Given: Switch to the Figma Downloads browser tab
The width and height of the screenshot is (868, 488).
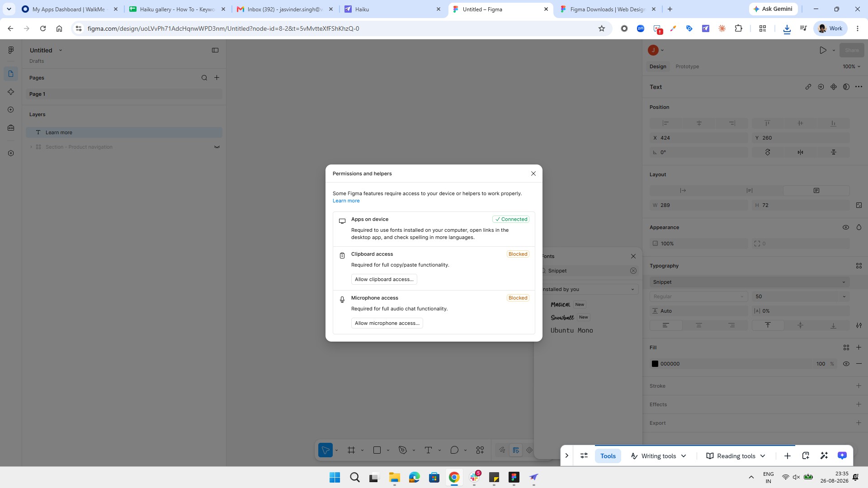Looking at the screenshot, I should pyautogui.click(x=608, y=9).
